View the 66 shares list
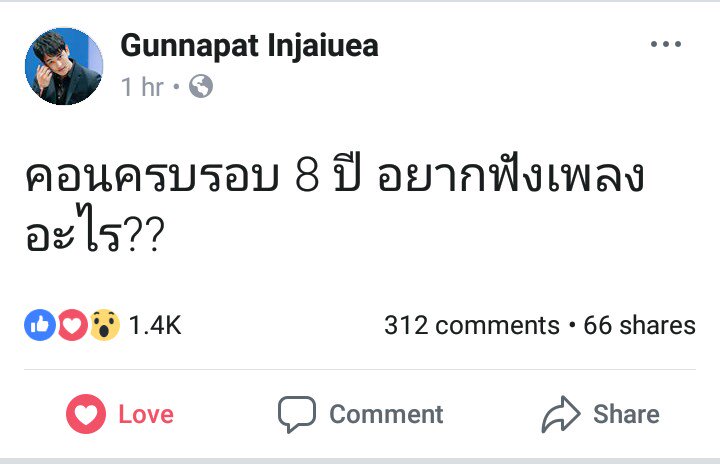720x464 pixels. [x=639, y=325]
